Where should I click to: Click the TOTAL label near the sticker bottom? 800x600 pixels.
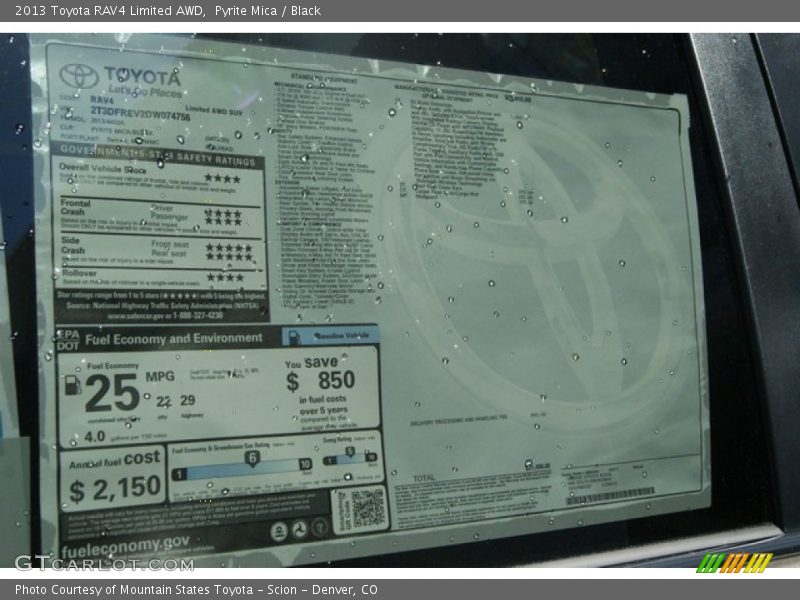[424, 478]
